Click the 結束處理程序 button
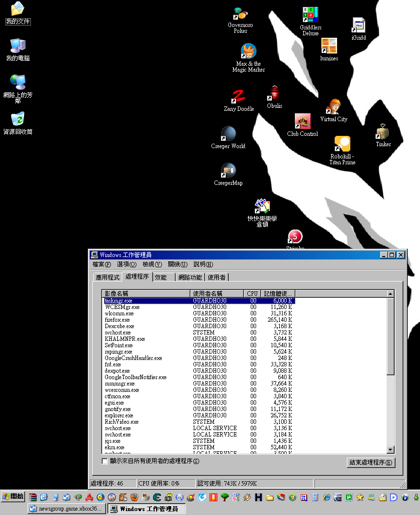 [370, 462]
